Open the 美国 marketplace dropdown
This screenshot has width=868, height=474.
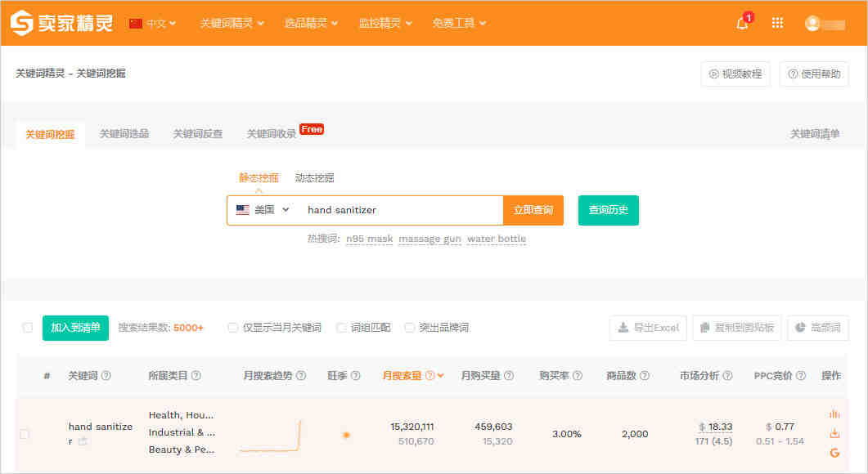pyautogui.click(x=263, y=210)
